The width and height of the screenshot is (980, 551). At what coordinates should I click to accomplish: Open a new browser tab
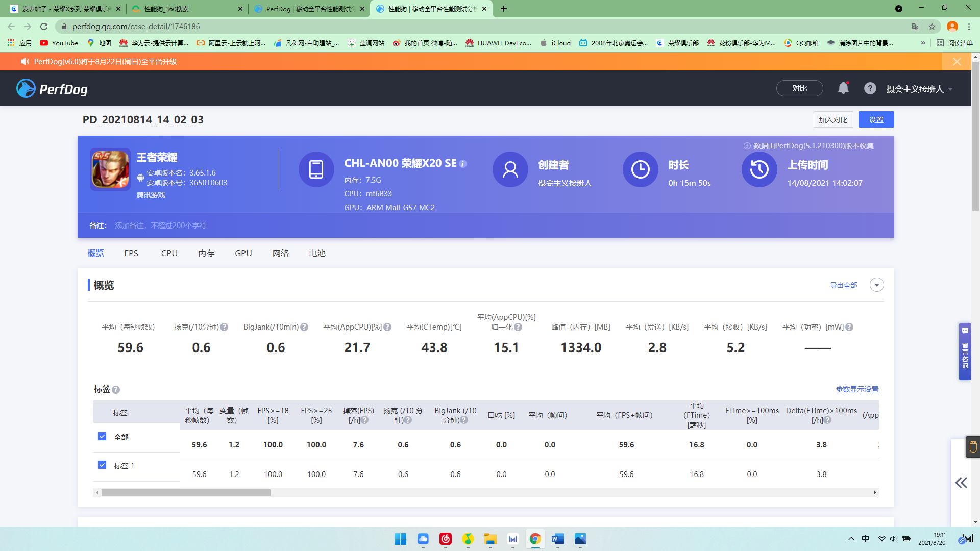(x=504, y=9)
